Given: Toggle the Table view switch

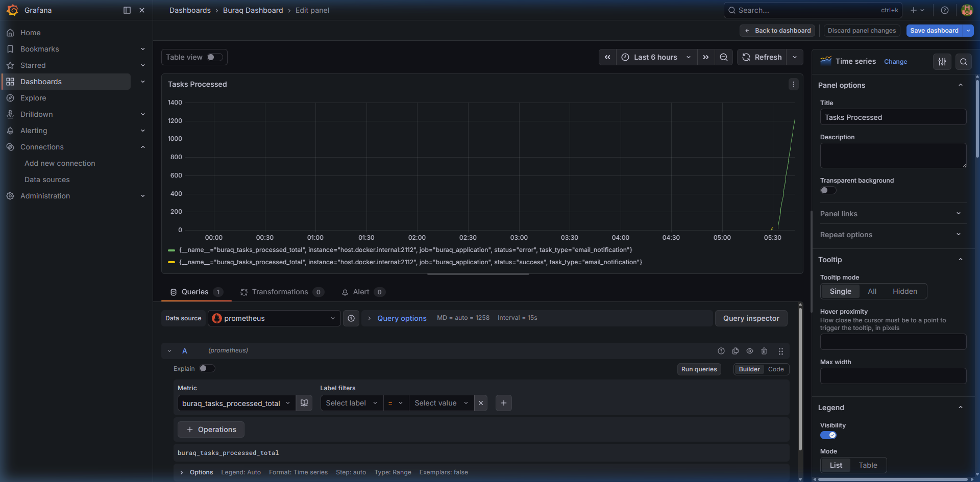Looking at the screenshot, I should coord(215,57).
